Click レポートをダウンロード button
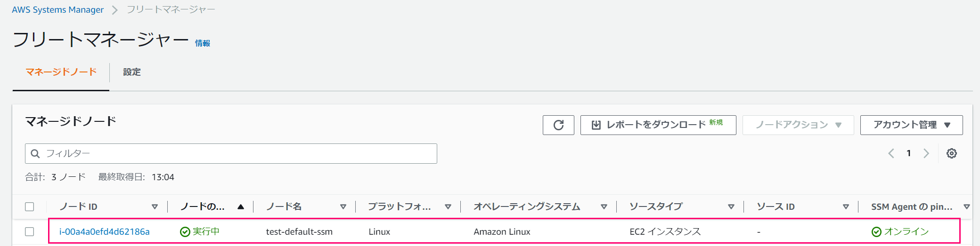Screen dimensions: 980x246 coord(658,125)
